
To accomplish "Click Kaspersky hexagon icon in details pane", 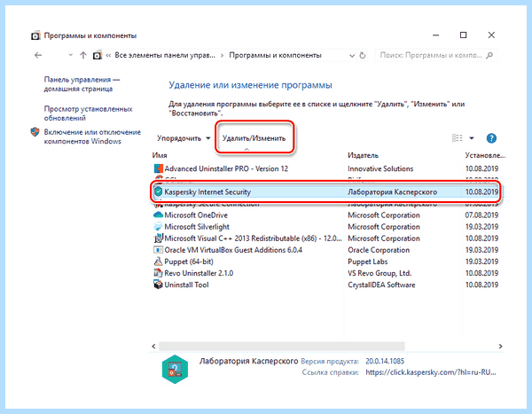I will [x=175, y=369].
